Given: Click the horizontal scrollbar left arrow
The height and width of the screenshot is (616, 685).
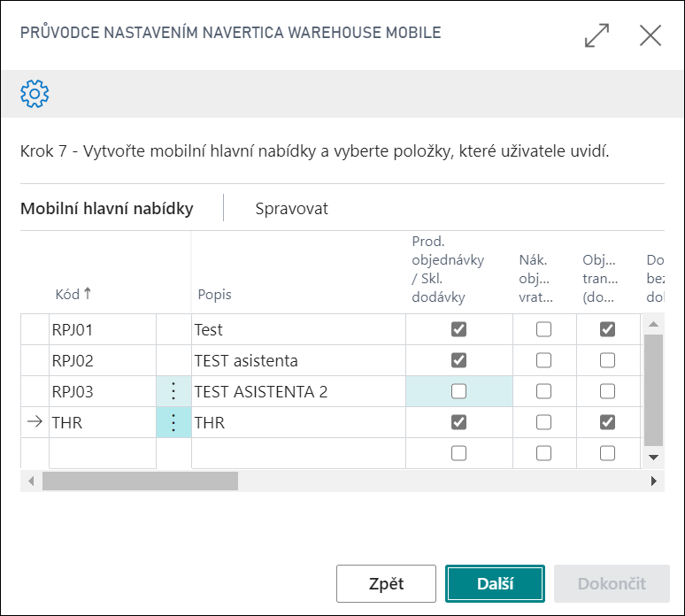Looking at the screenshot, I should [x=31, y=481].
